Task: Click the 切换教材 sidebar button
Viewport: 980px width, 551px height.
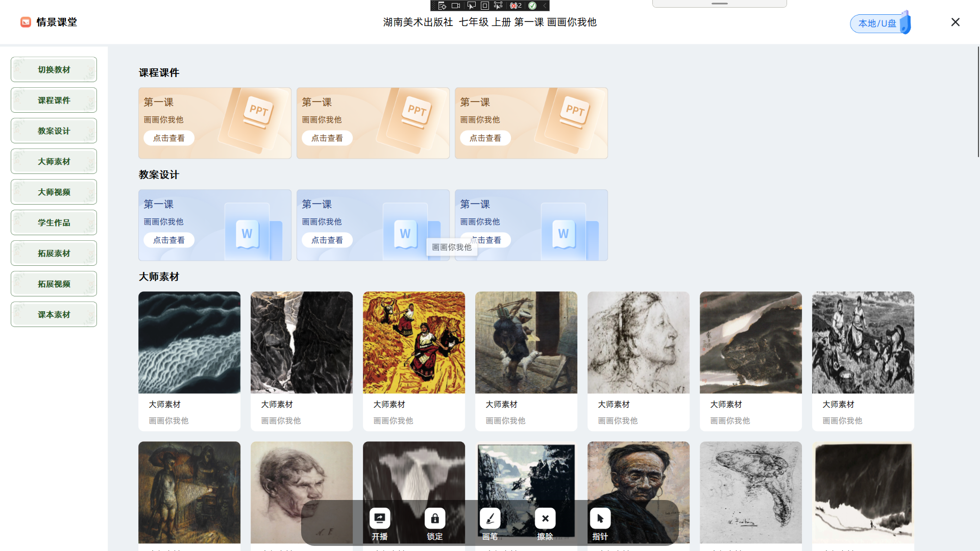Action: point(54,69)
